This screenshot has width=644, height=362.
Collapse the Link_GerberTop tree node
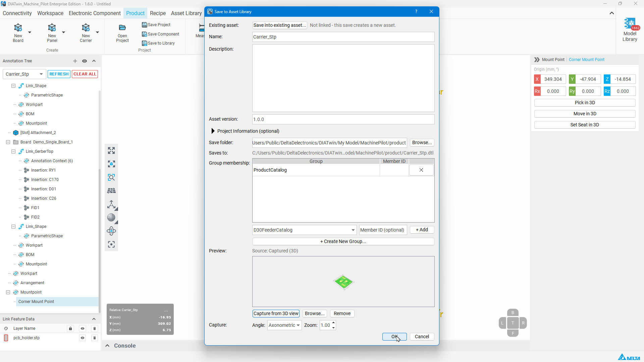coord(13,152)
